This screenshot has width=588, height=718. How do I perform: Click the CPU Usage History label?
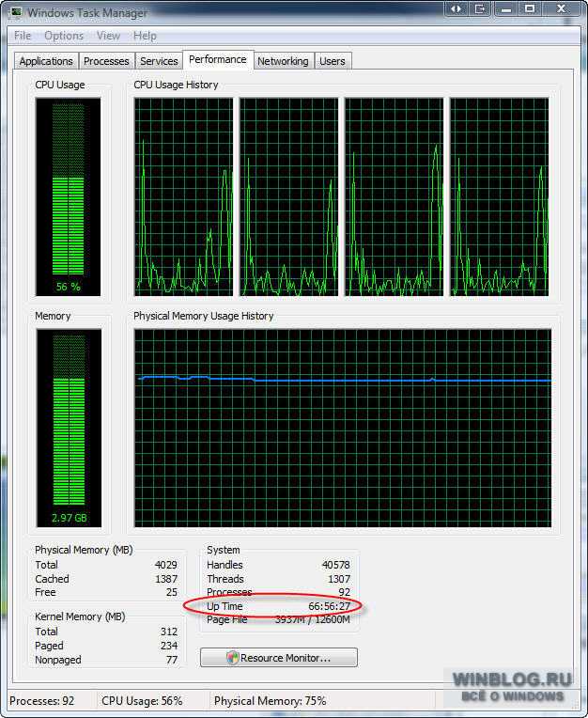(177, 85)
